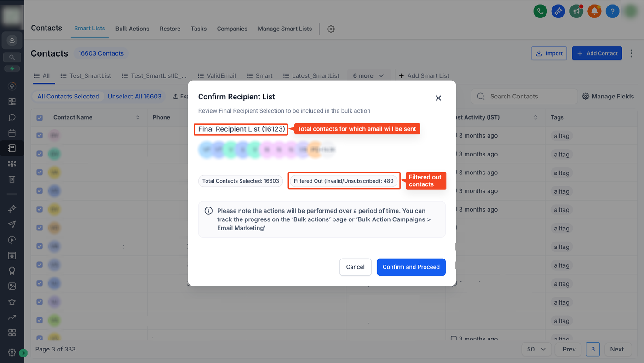Viewport: 644px width, 363px height.
Task: Open the contacts settings gear icon
Action: click(331, 29)
